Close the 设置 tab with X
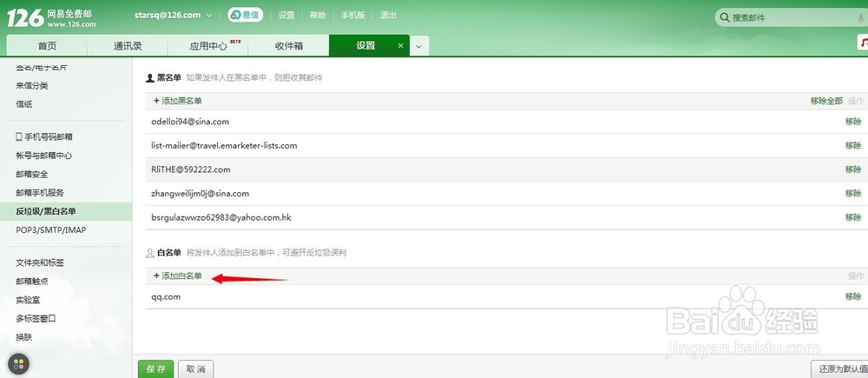Screen dimensions: 868x378 pos(401,46)
